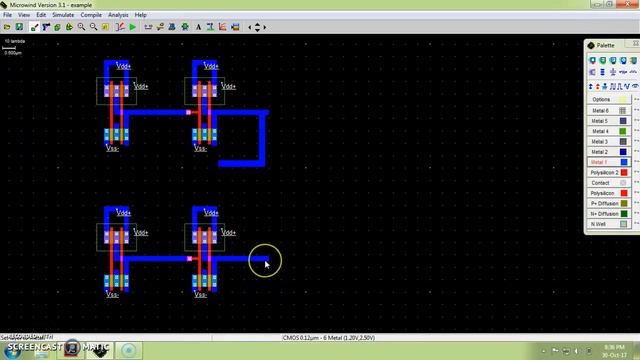Image resolution: width=640 pixels, height=360 pixels.
Task: Add a Vdd supply using the Palette up-arrow icon
Action: (591, 87)
